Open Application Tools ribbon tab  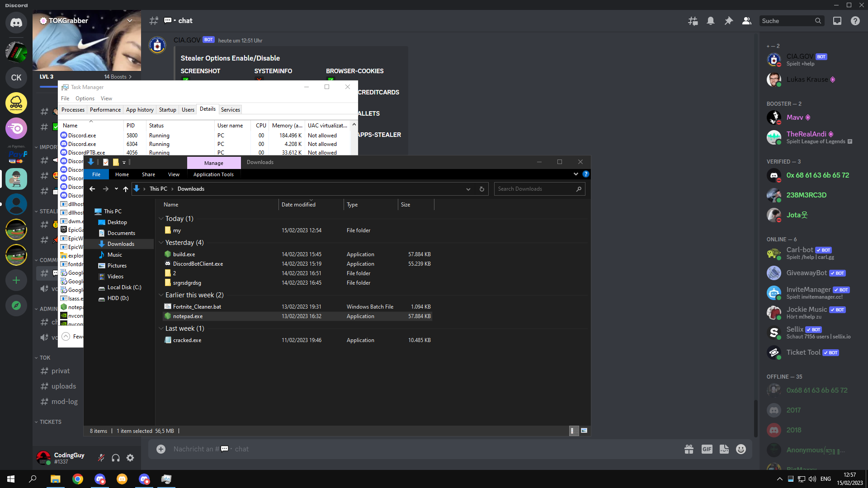(x=213, y=174)
